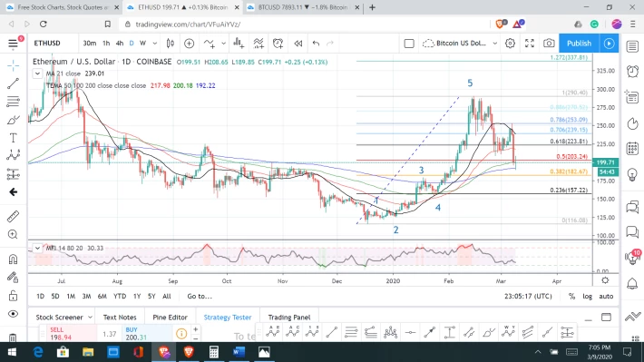The image size is (644, 362).
Task: Open the candlestick chart style selector
Action: coord(170,44)
